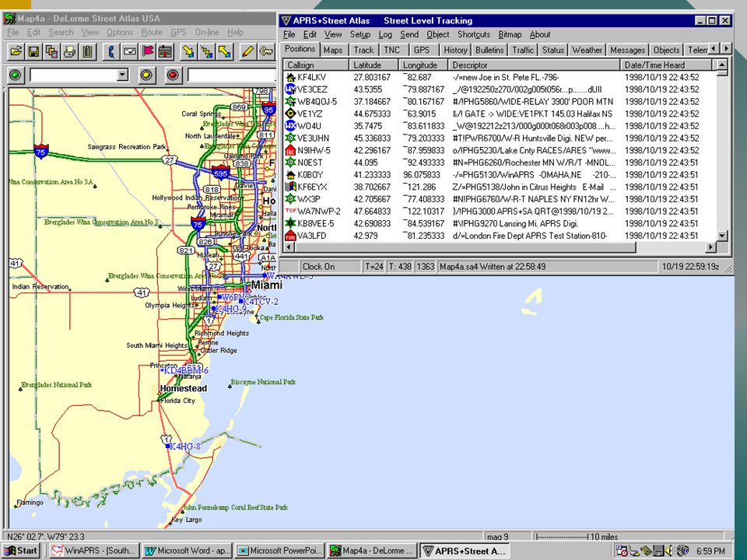
Task: Switch to WinAPRS in the taskbar
Action: point(94,551)
